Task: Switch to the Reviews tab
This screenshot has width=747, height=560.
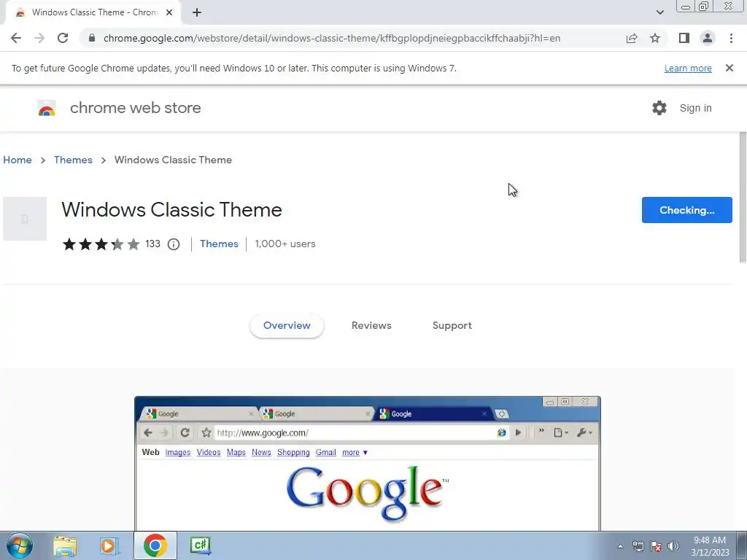Action: pos(371,326)
